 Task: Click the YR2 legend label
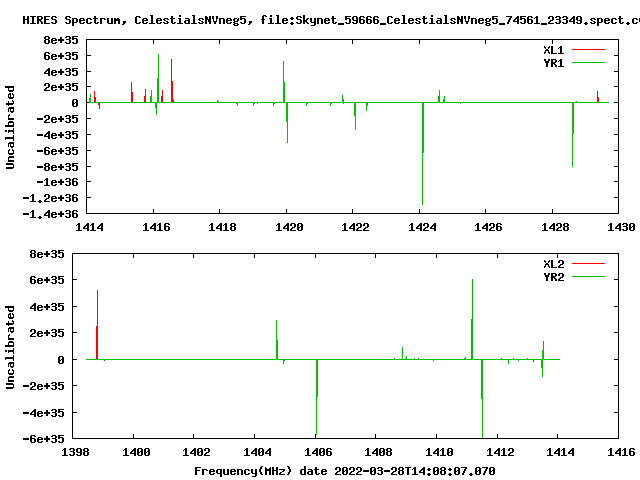pyautogui.click(x=553, y=277)
